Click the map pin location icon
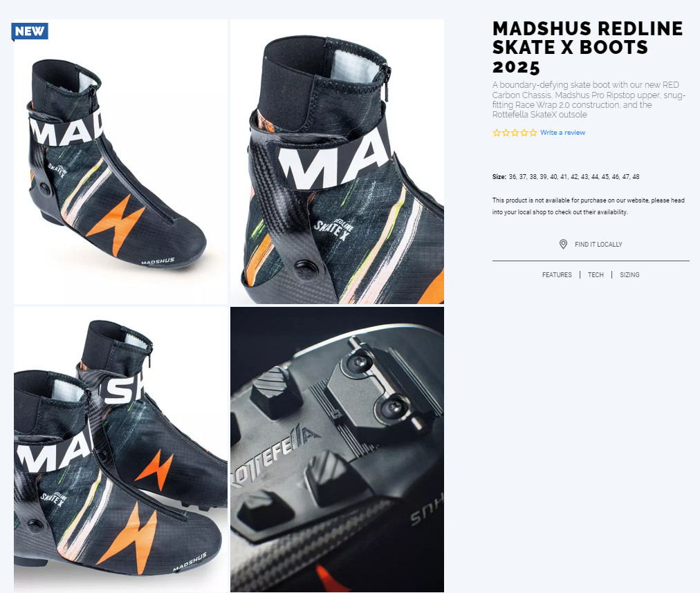Image resolution: width=700 pixels, height=593 pixels. (x=564, y=244)
